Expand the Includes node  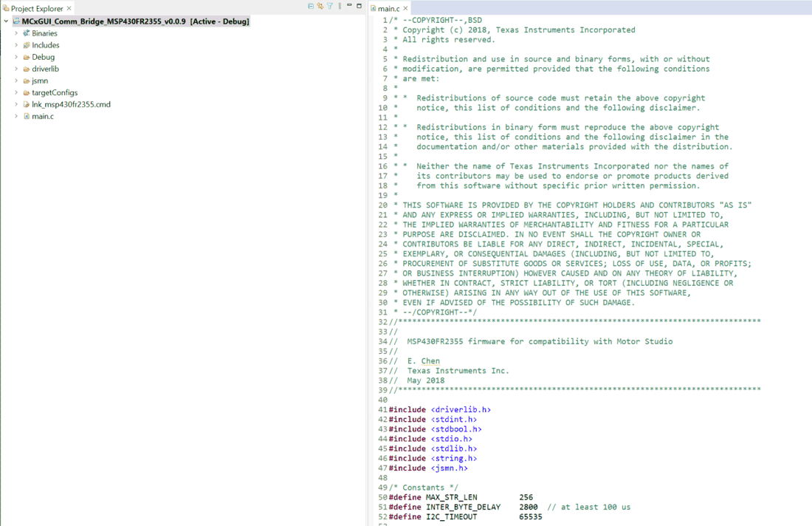[15, 45]
